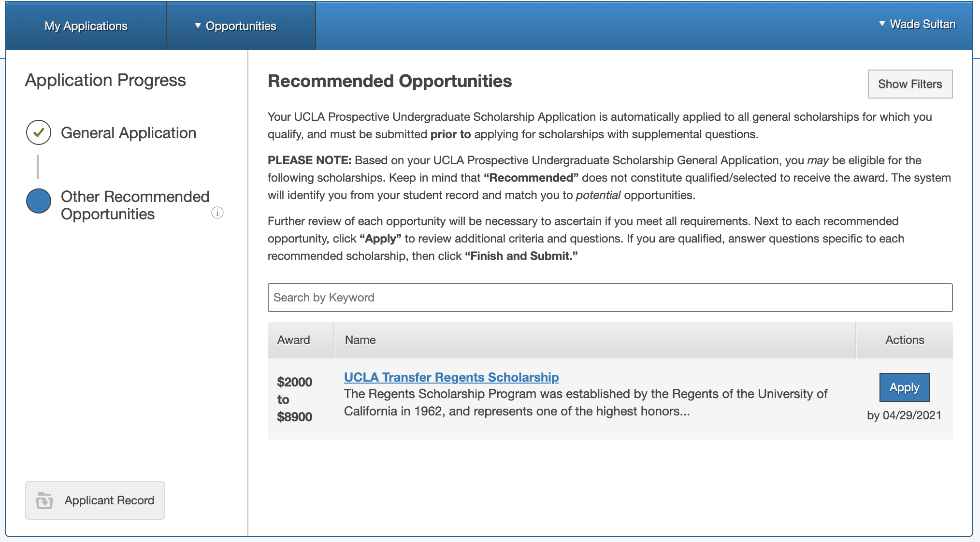Click the $2000 to $8900 award amount
Viewport: 980px width, 542px height.
click(x=295, y=399)
